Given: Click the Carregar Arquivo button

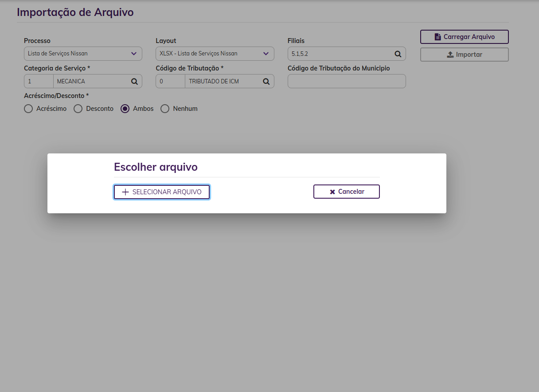Looking at the screenshot, I should pyautogui.click(x=464, y=37).
